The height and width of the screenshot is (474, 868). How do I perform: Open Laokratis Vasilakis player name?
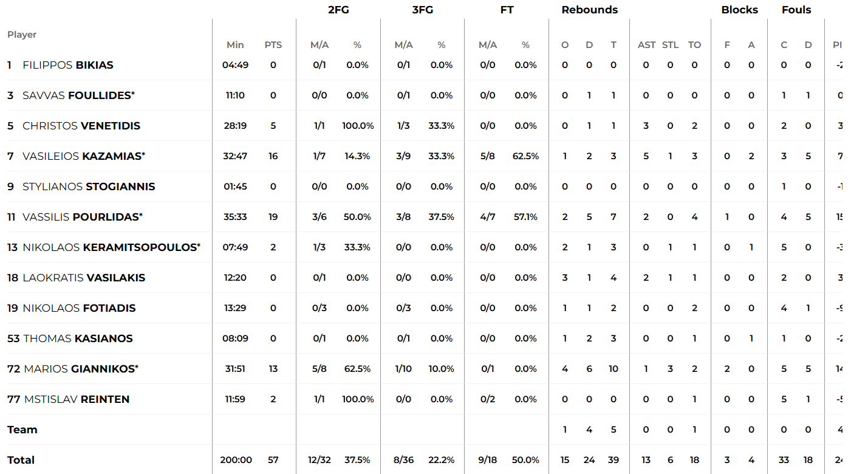[84, 278]
